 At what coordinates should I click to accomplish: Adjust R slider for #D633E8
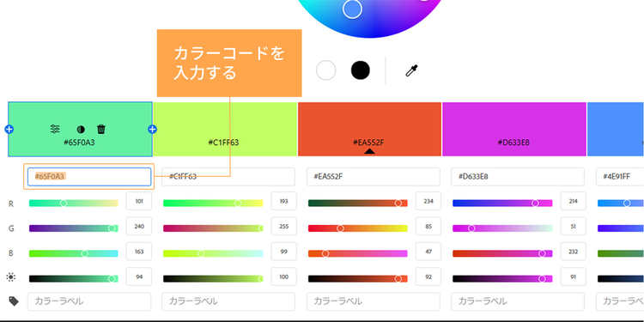click(502, 203)
